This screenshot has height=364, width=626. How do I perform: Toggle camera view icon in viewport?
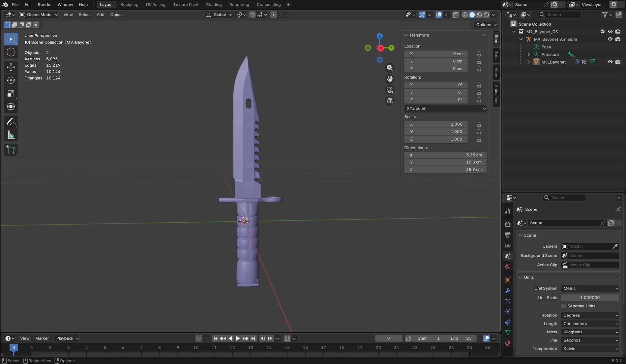point(390,90)
